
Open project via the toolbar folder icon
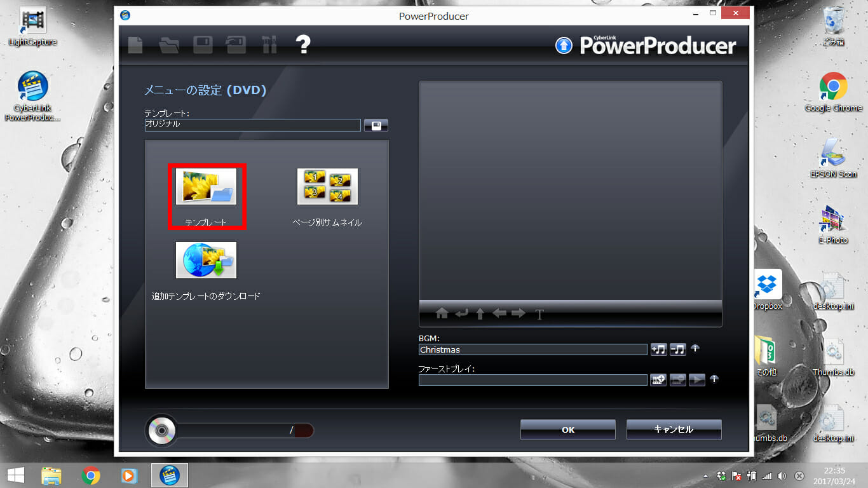[168, 44]
